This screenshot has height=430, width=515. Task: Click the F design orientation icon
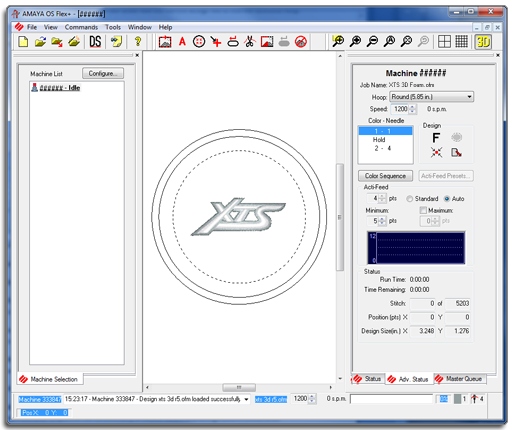[436, 137]
